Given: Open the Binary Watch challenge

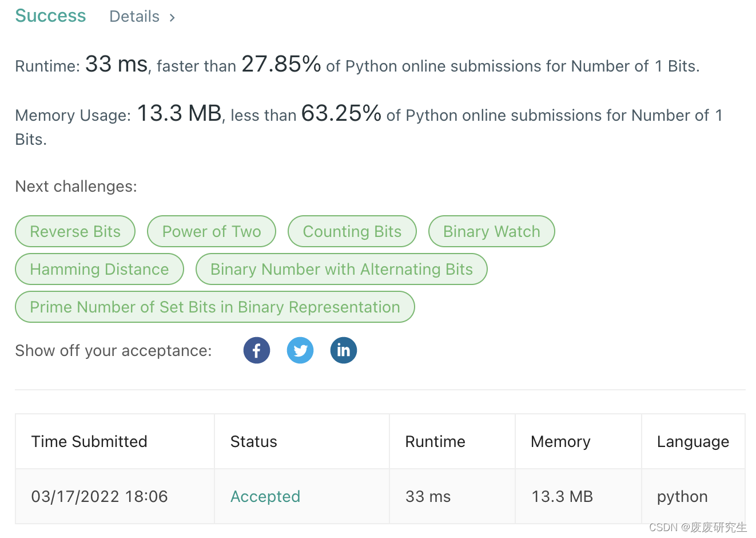Looking at the screenshot, I should coord(491,231).
